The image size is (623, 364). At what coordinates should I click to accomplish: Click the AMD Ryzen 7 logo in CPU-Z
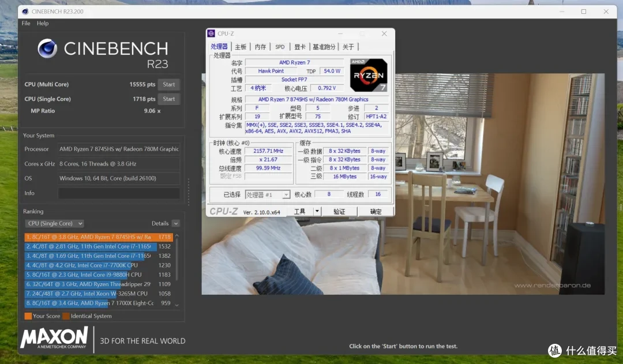pyautogui.click(x=368, y=75)
